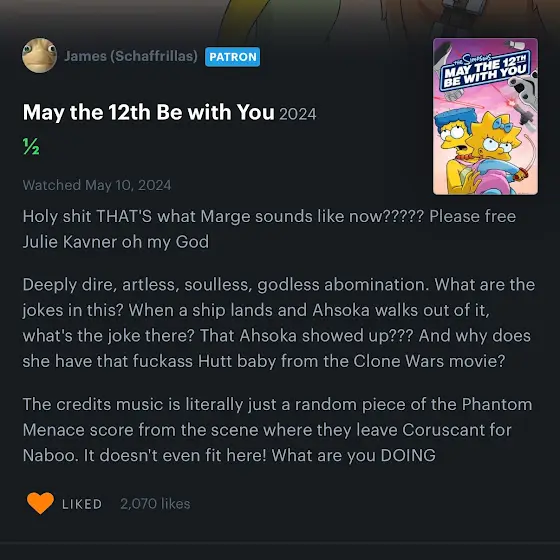
Task: Click the orange heart like icon
Action: [40, 503]
